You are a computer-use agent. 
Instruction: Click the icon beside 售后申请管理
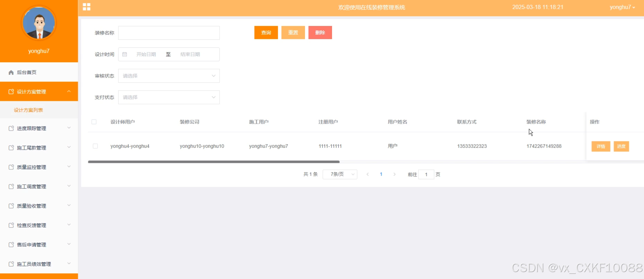point(11,244)
